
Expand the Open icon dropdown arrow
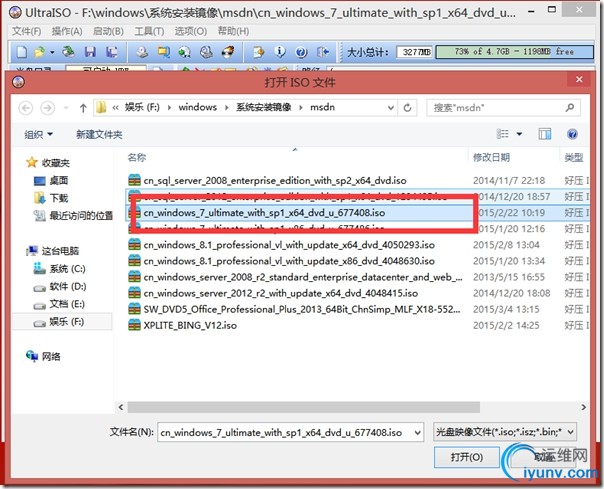coord(52,52)
